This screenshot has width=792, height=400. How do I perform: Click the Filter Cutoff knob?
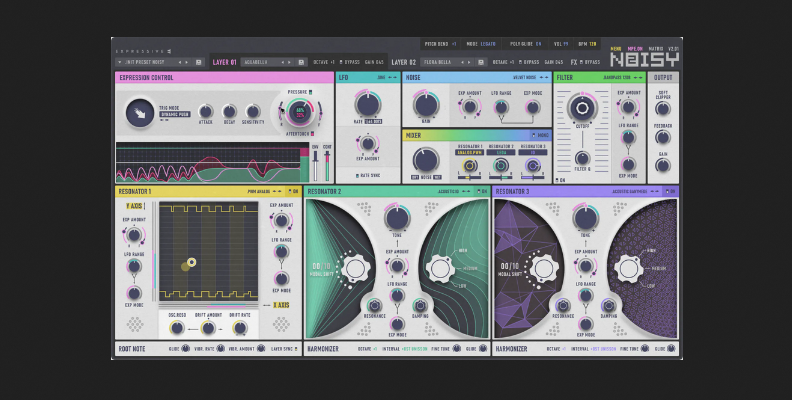click(581, 108)
